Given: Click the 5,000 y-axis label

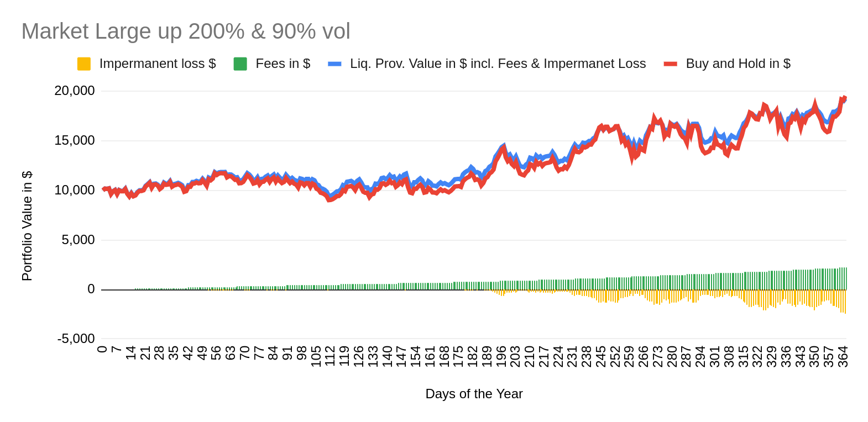Looking at the screenshot, I should [x=78, y=240].
